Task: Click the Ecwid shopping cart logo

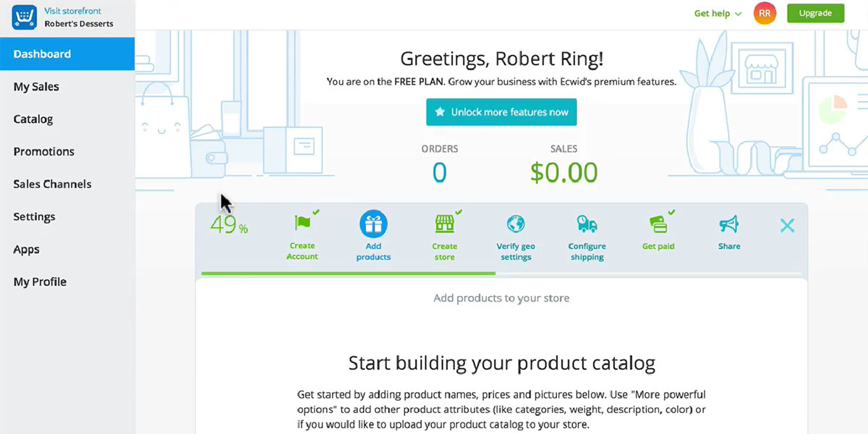Action: click(x=24, y=17)
